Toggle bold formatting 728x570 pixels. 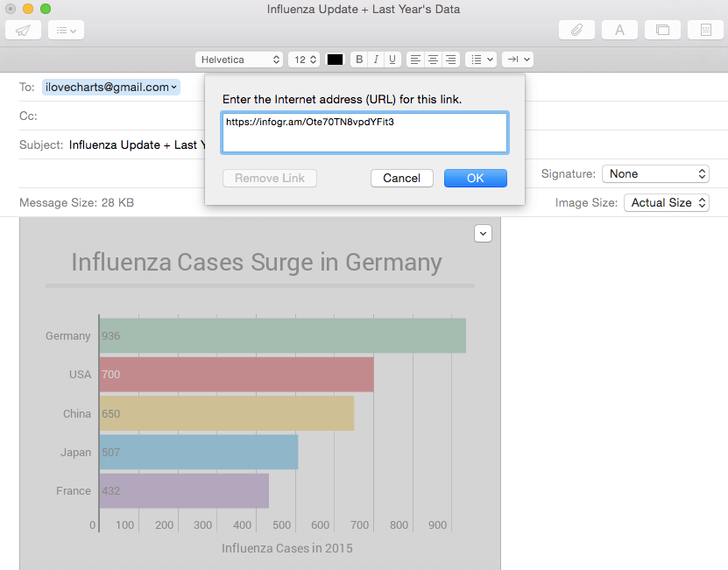[x=358, y=59]
